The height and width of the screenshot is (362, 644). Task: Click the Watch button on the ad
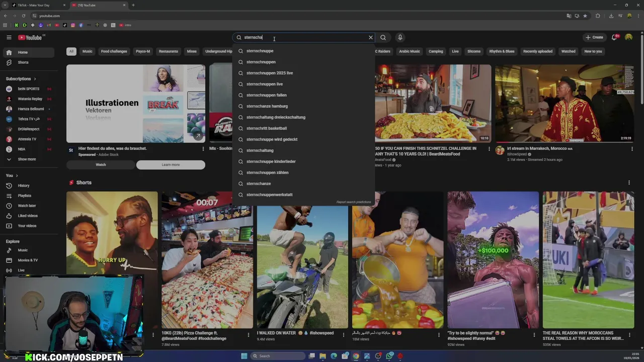tap(101, 165)
